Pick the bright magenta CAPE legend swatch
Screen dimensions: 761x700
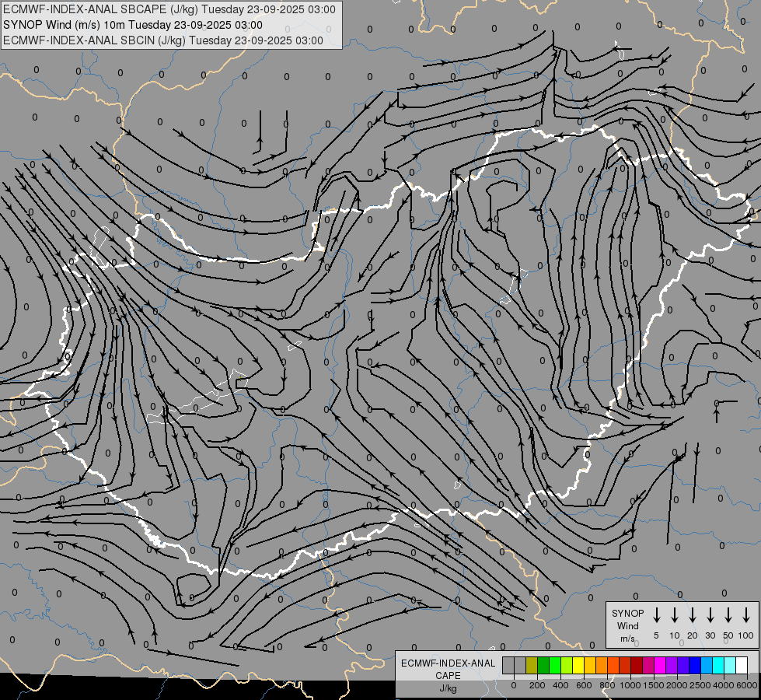660,665
